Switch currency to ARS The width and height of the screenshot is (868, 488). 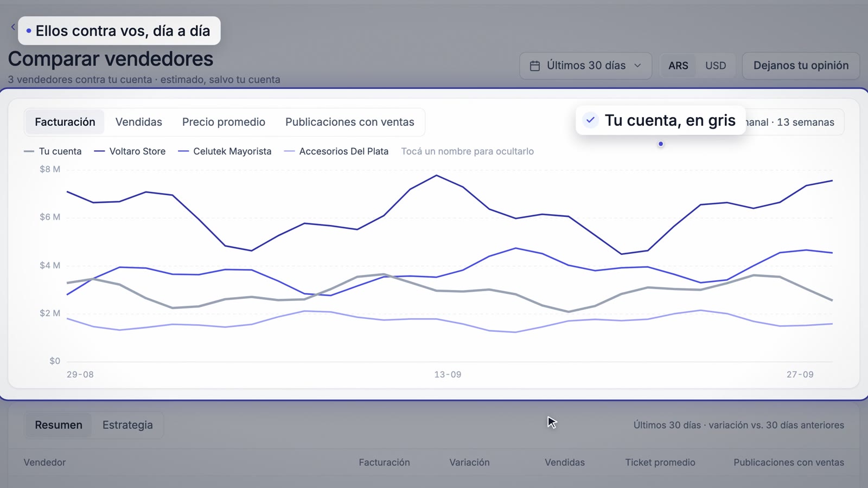click(x=678, y=66)
